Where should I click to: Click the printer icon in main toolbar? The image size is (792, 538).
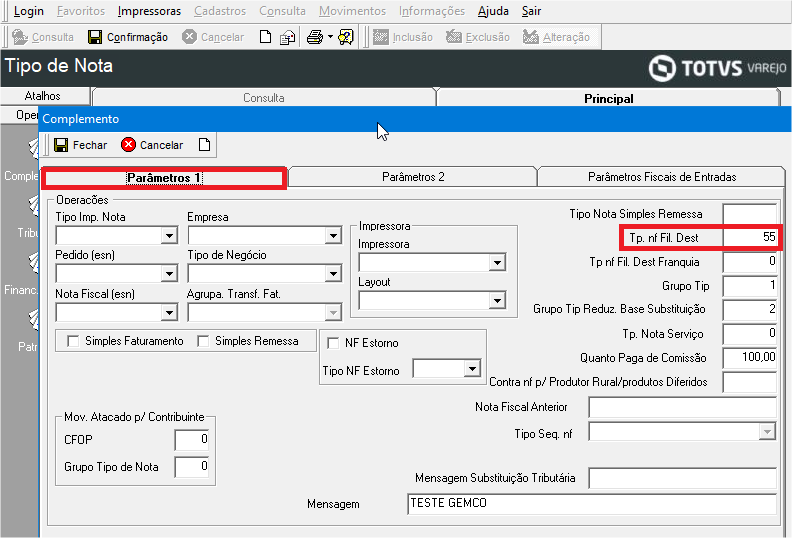pyautogui.click(x=315, y=37)
